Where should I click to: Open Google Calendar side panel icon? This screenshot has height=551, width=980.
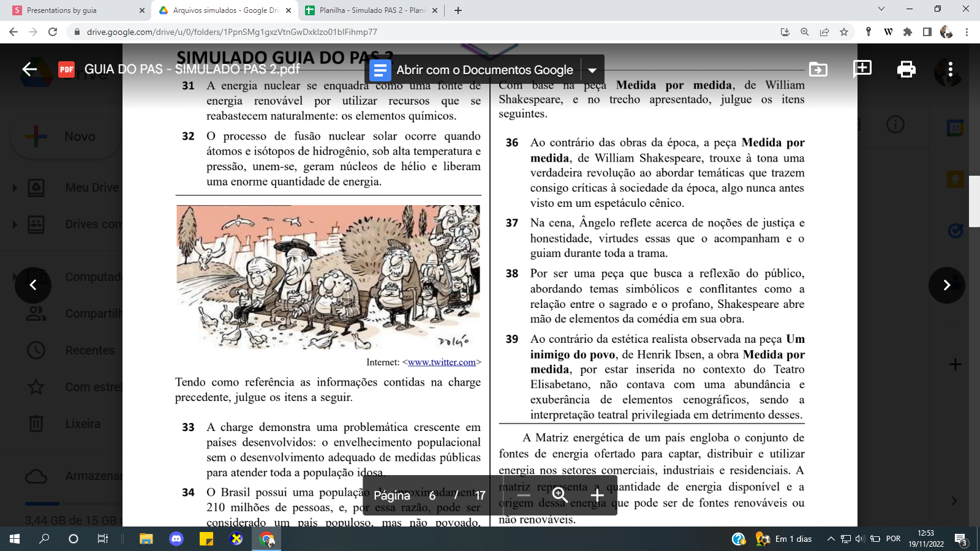(956, 127)
